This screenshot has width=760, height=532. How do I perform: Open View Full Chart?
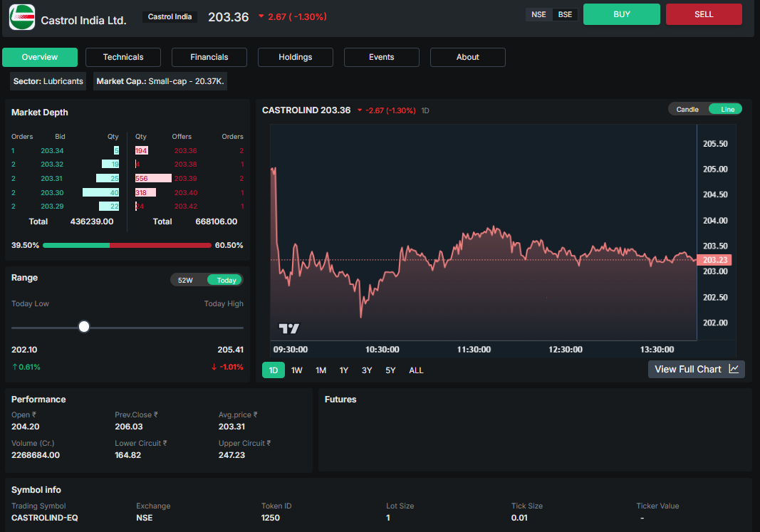tap(688, 369)
